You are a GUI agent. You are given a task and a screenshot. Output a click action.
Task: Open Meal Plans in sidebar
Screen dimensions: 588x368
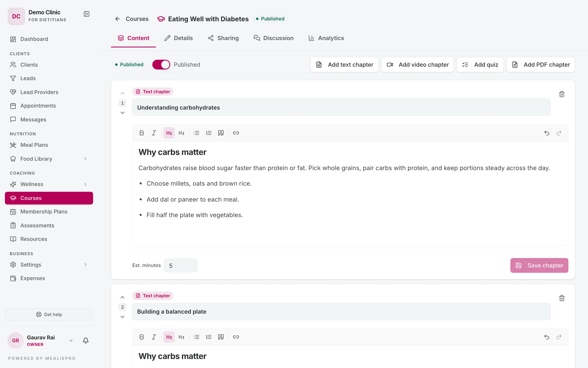(x=49, y=145)
